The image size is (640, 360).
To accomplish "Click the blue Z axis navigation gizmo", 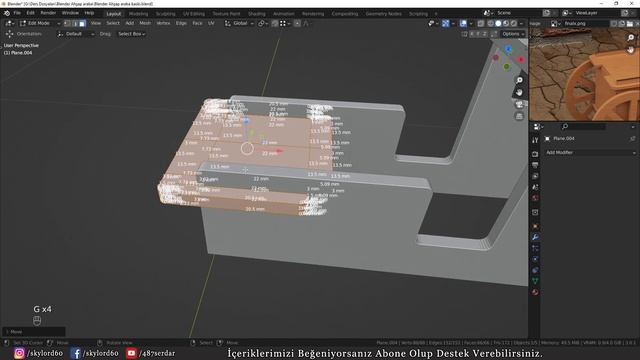I will (508, 49).
